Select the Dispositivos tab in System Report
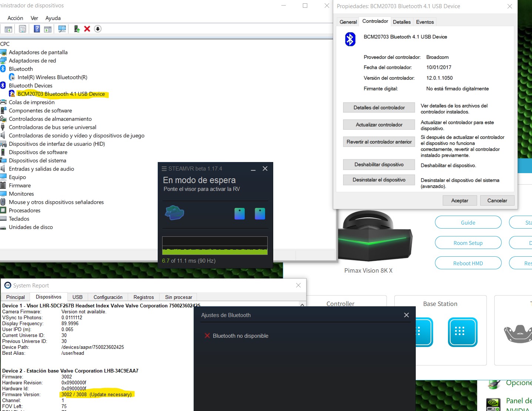Screen dimensions: 532x411 click(48, 297)
